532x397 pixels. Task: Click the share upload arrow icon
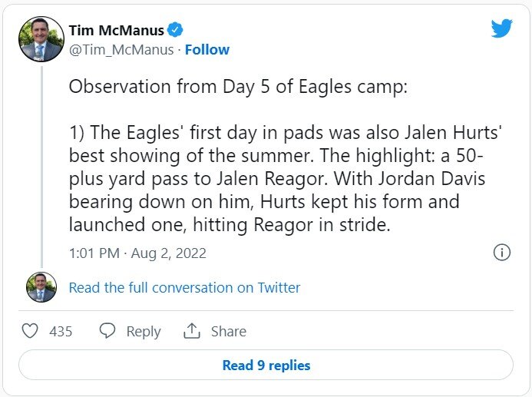192,331
